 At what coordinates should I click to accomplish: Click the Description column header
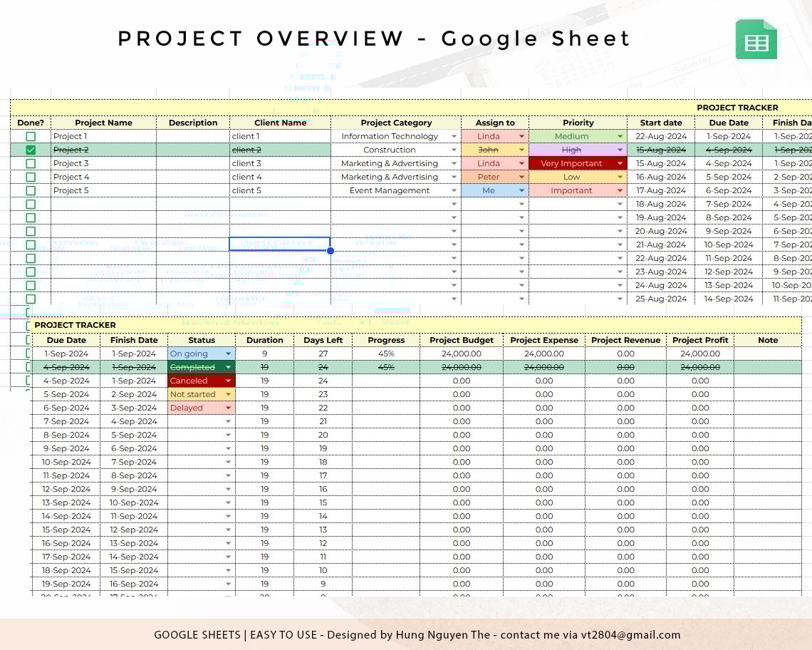pos(193,123)
